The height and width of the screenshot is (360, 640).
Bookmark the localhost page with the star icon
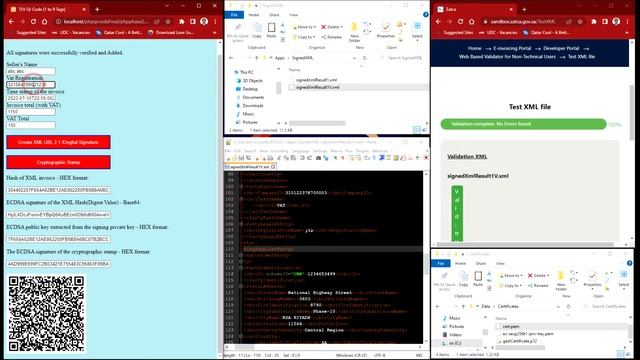click(168, 21)
